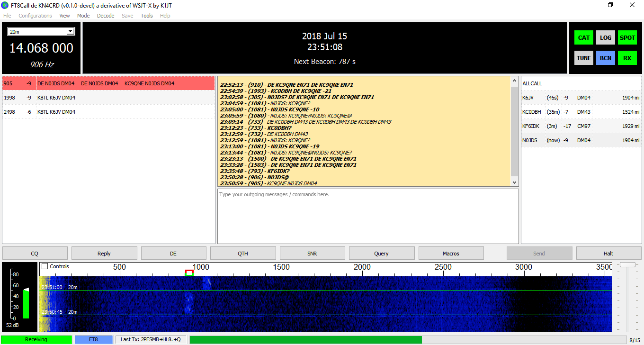Open the Macros button

point(451,254)
